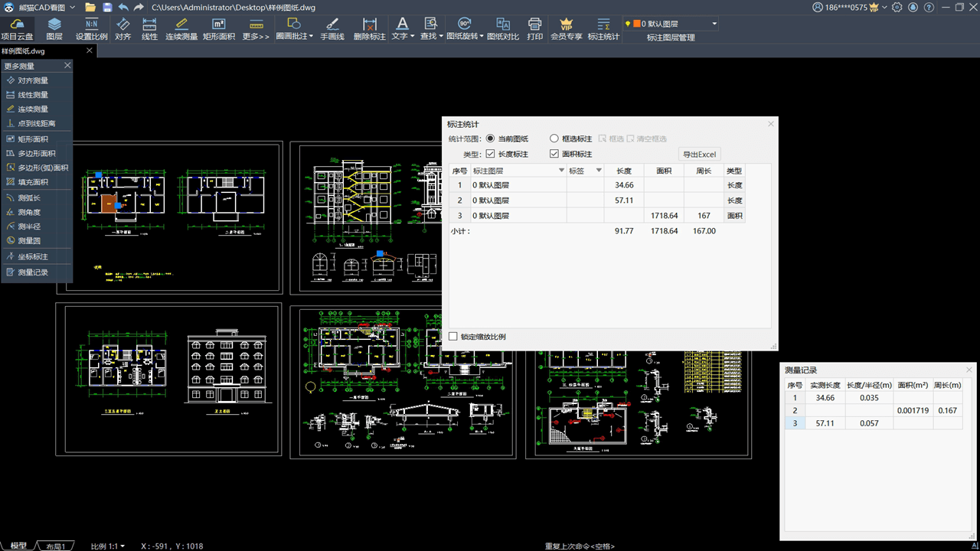Select the 设置比例 scale setting tool
980x551 pixels.
[92, 29]
